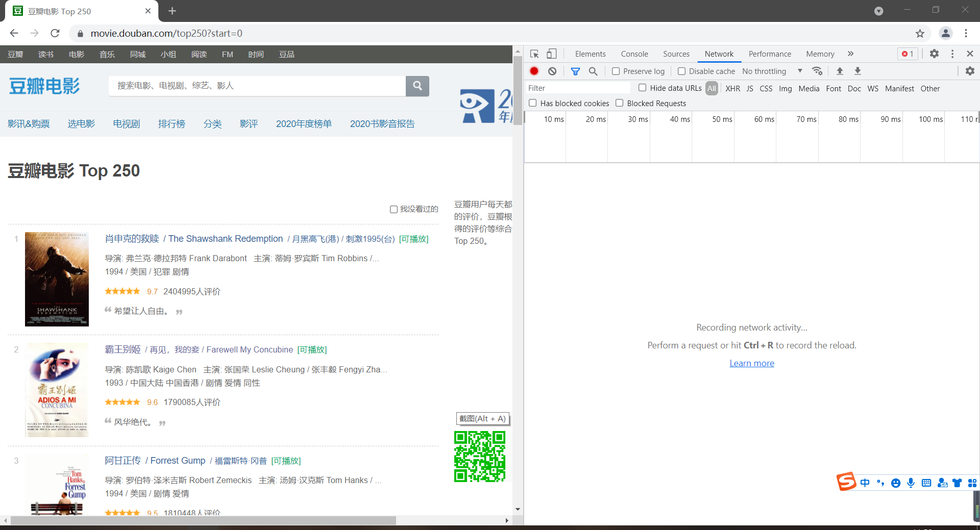
Task: Click the Network timeline 50 ms marker
Action: pyautogui.click(x=722, y=119)
